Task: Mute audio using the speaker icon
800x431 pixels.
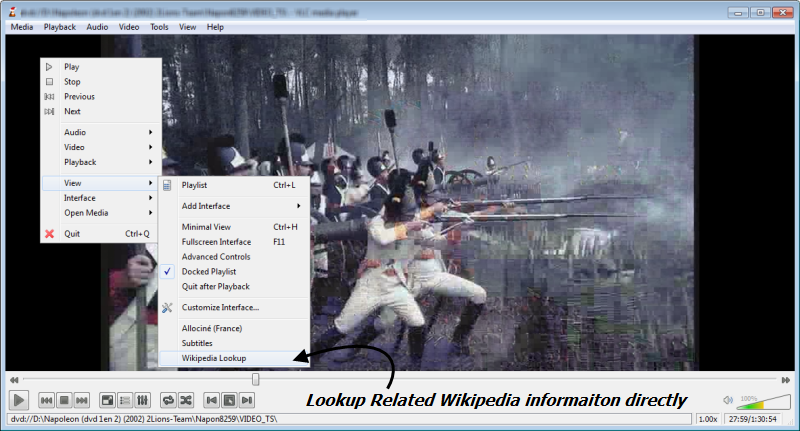Action: 728,400
